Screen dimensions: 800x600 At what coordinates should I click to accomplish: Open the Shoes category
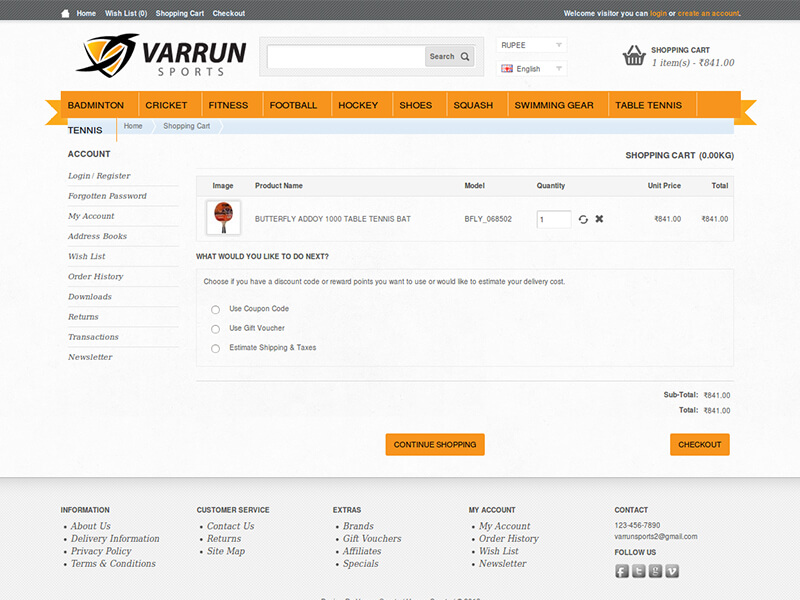tap(416, 105)
